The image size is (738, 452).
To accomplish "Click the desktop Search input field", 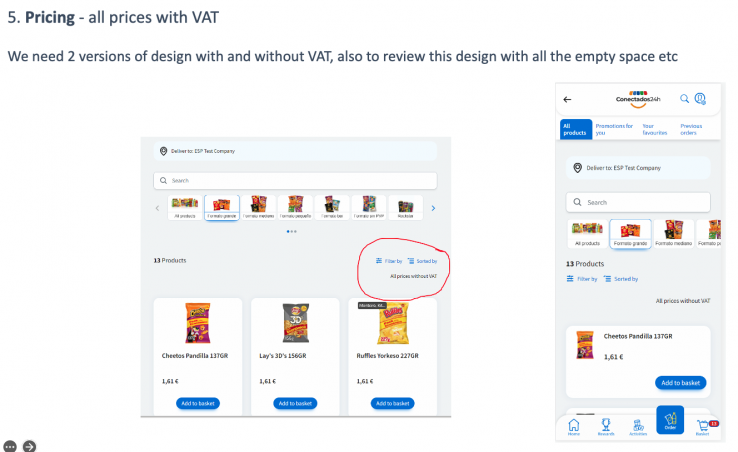I will point(295,180).
